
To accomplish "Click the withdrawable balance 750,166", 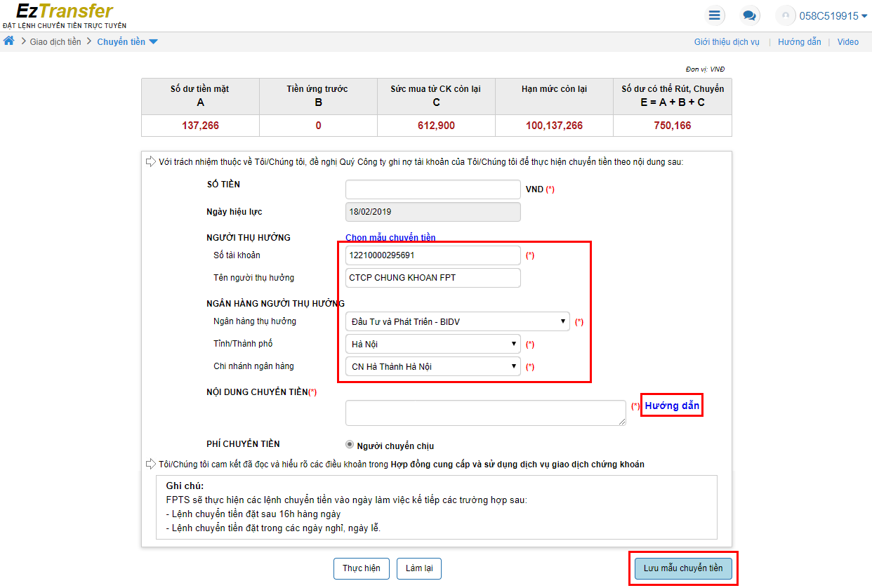I will [672, 126].
